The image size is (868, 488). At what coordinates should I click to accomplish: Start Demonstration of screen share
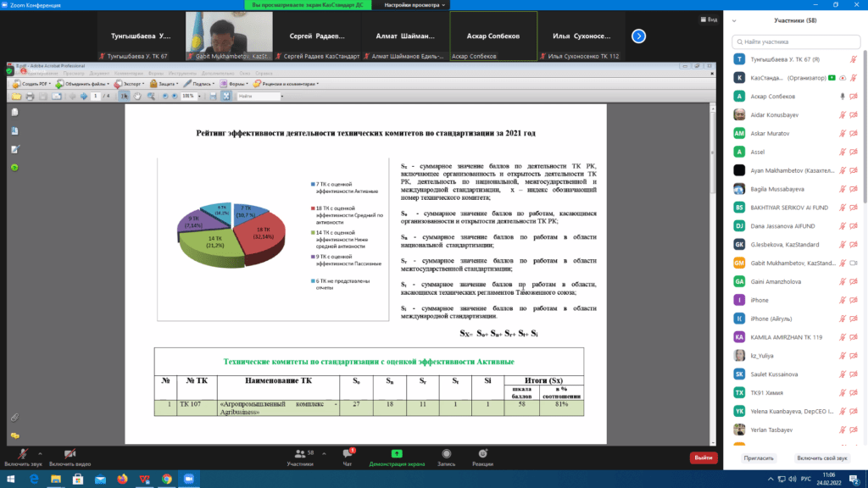(397, 457)
